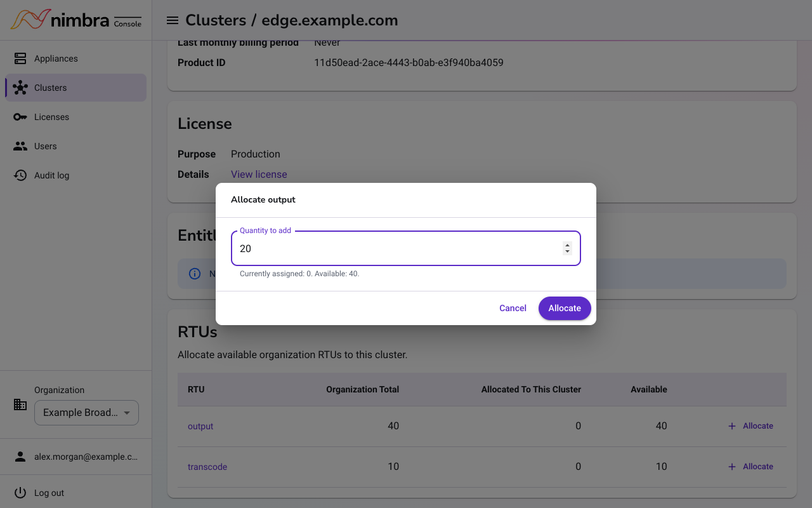
Task: Click plus icon in output row
Action: point(732,426)
